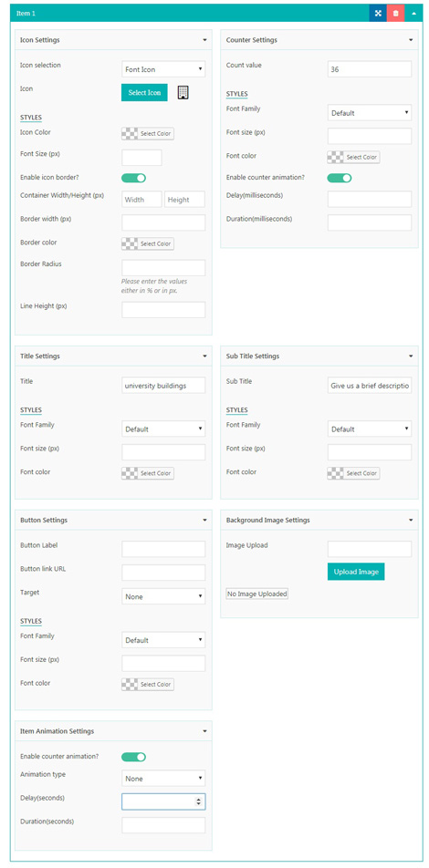
Task: Click the selected building icon preview
Action: pos(183,92)
